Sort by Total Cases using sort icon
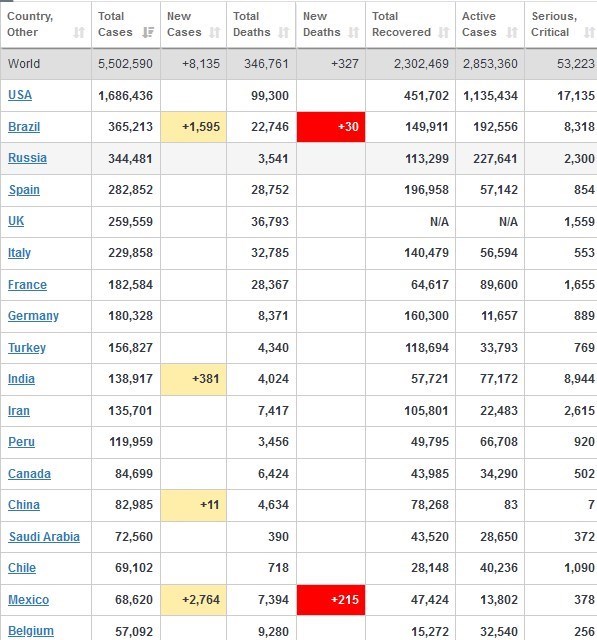This screenshot has width=597, height=640. (148, 32)
